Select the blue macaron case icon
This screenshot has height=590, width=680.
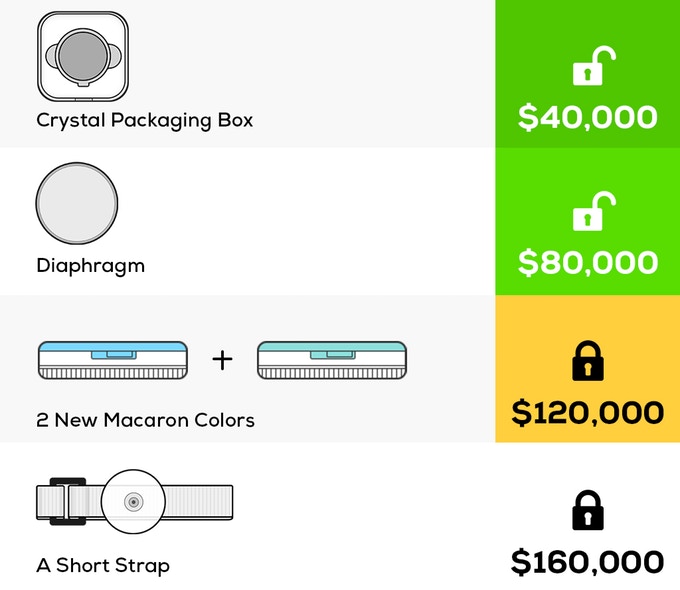coord(113,359)
